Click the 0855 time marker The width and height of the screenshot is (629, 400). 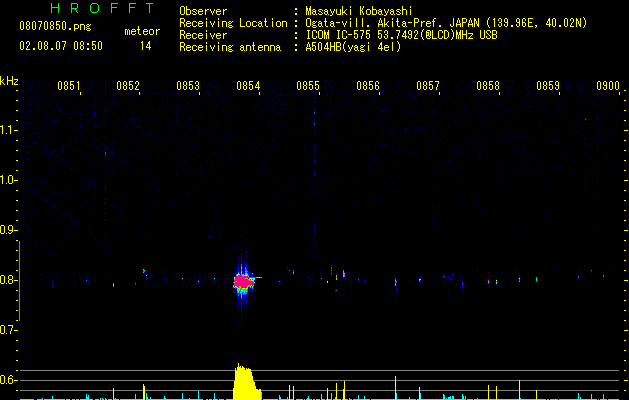308,86
